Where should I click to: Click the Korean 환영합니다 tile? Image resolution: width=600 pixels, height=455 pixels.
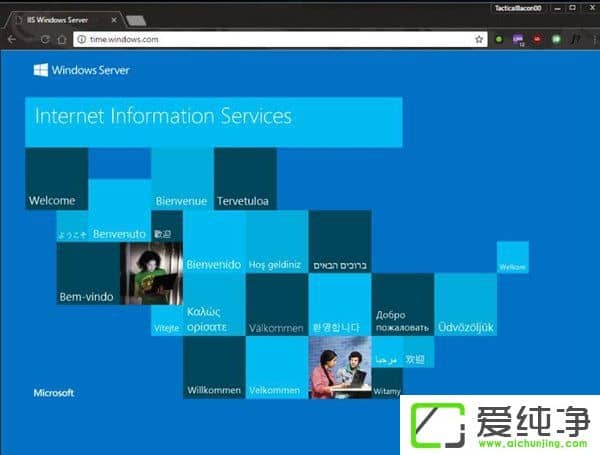tap(340, 305)
